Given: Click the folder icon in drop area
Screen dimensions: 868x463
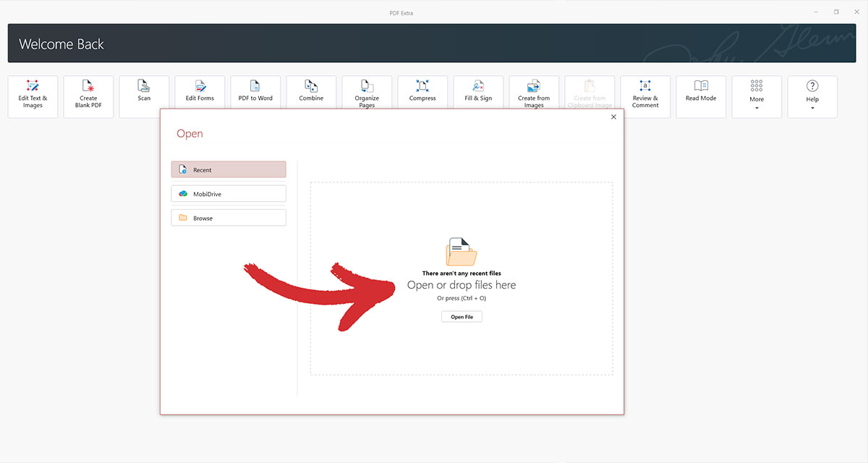Looking at the screenshot, I should pyautogui.click(x=461, y=252).
